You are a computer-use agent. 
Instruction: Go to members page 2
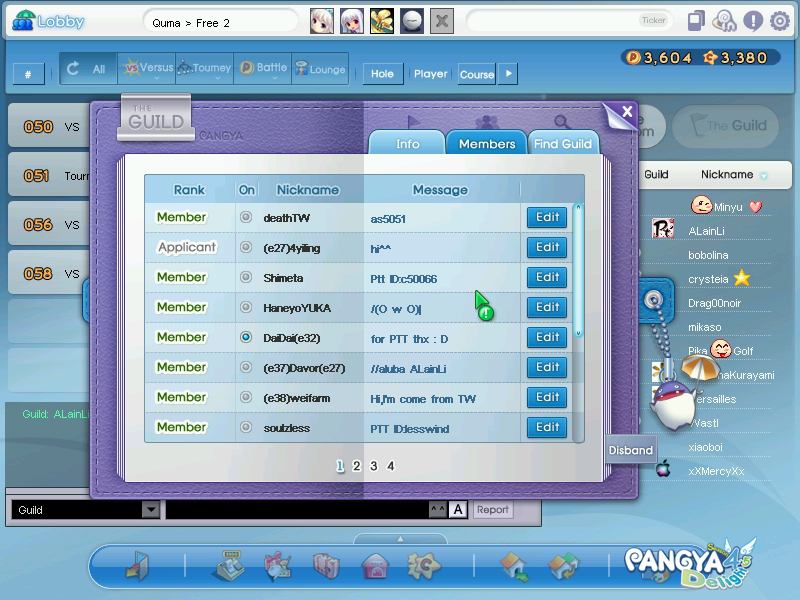357,466
